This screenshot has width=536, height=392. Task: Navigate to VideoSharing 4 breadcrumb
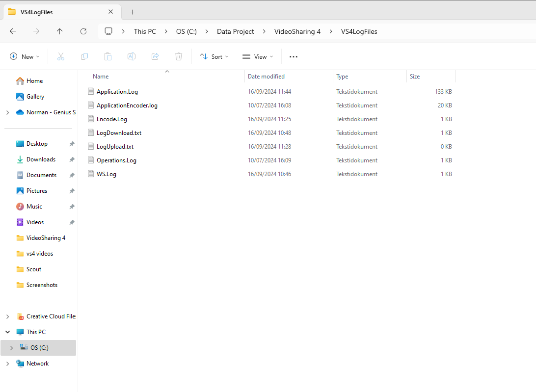[297, 31]
